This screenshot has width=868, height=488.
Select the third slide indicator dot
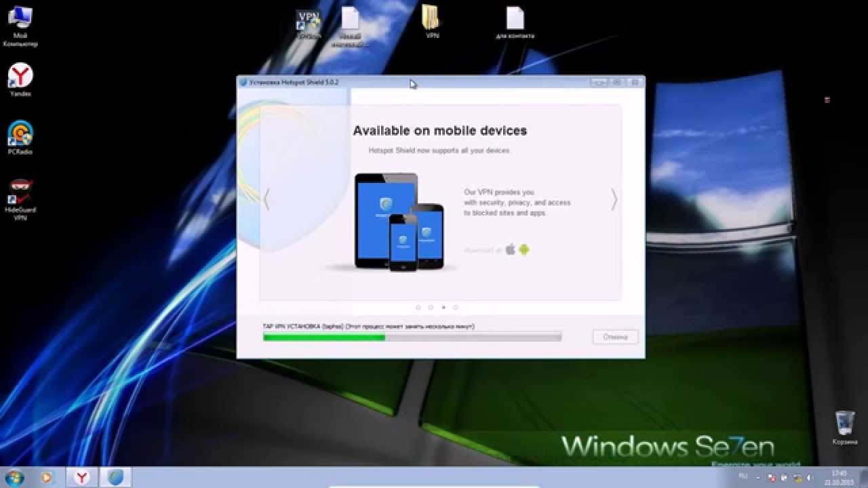click(443, 307)
